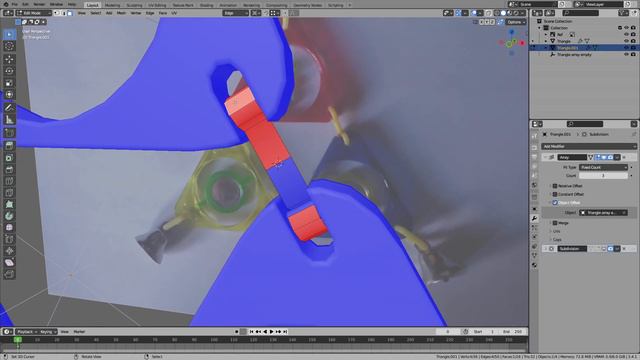Open the Fit Type Fixed Count dropdown
Screen dimensions: 640x360
click(x=603, y=167)
